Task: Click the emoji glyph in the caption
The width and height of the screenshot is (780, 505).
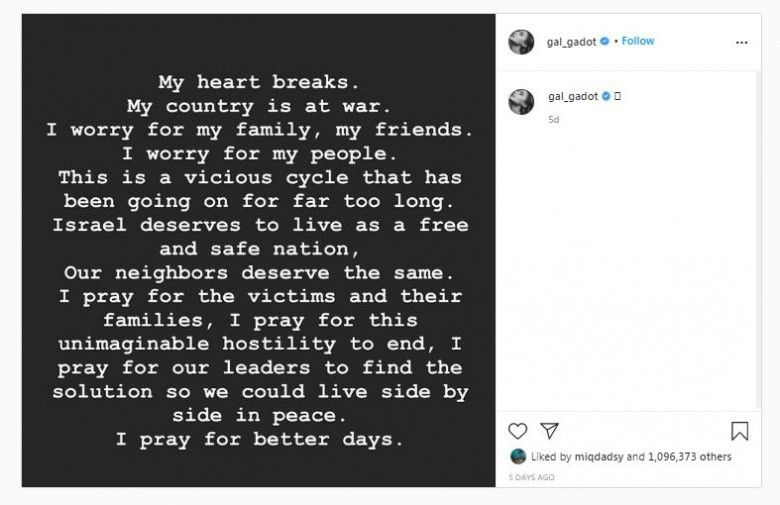Action: pyautogui.click(x=618, y=96)
